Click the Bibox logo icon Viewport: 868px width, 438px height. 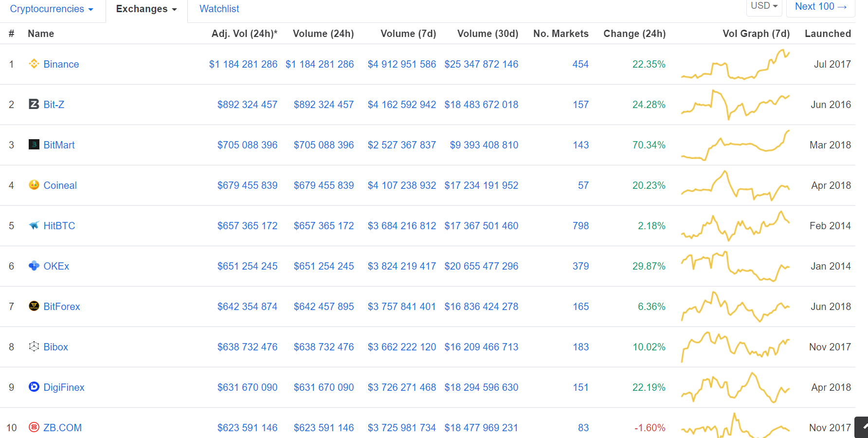34,347
